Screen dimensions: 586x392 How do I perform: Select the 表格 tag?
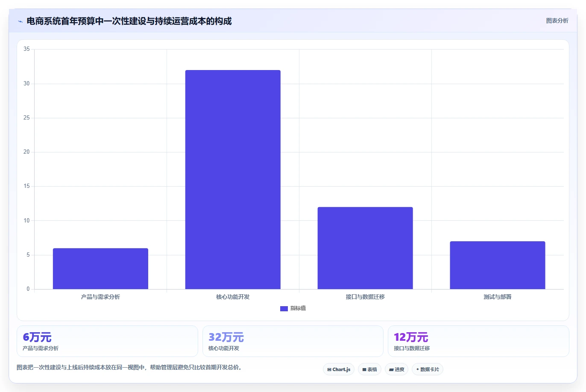369,369
